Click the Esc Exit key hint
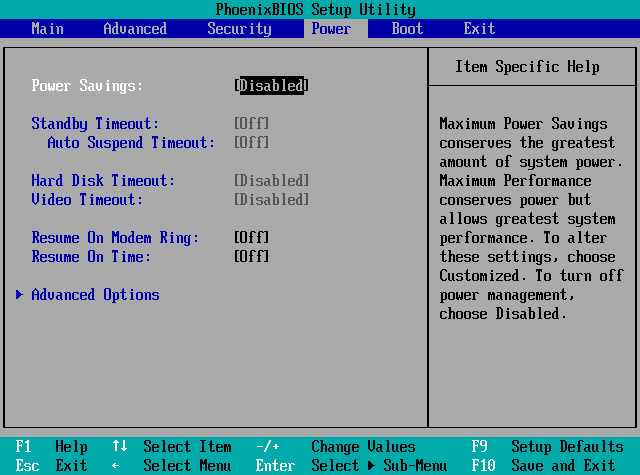640x475 pixels. point(51,466)
